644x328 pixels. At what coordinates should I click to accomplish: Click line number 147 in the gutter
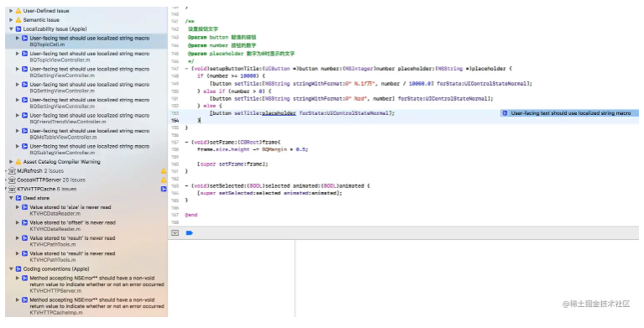click(x=175, y=69)
